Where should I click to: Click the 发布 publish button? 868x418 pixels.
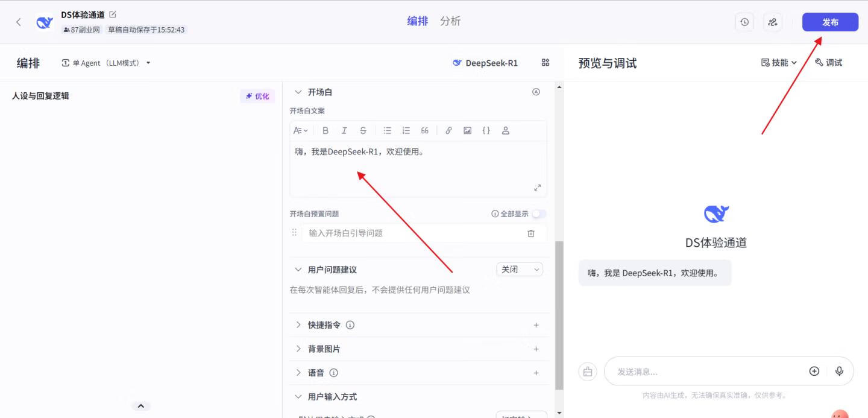(830, 22)
